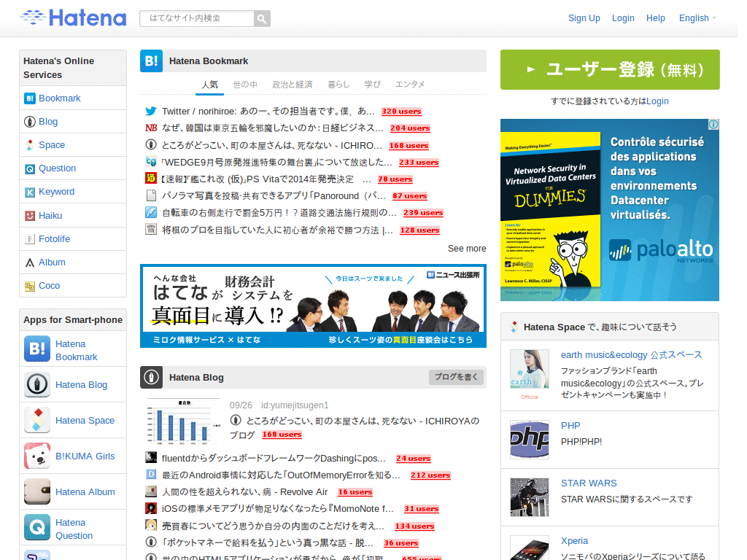Click the Fotolife icon in sidebar
Screen dimensions: 747x560
[29, 239]
